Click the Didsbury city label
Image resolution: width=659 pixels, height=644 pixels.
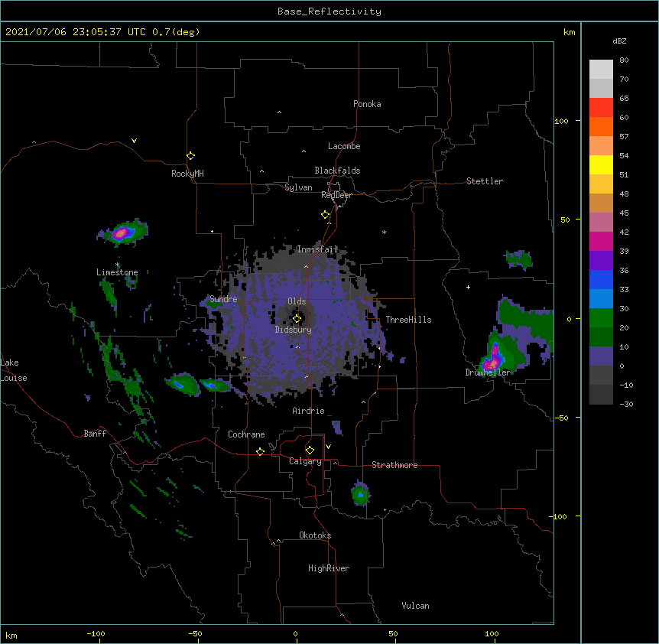click(294, 330)
